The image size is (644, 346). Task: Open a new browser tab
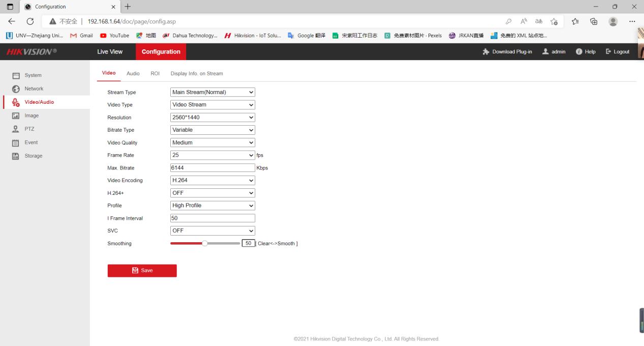[x=128, y=7]
